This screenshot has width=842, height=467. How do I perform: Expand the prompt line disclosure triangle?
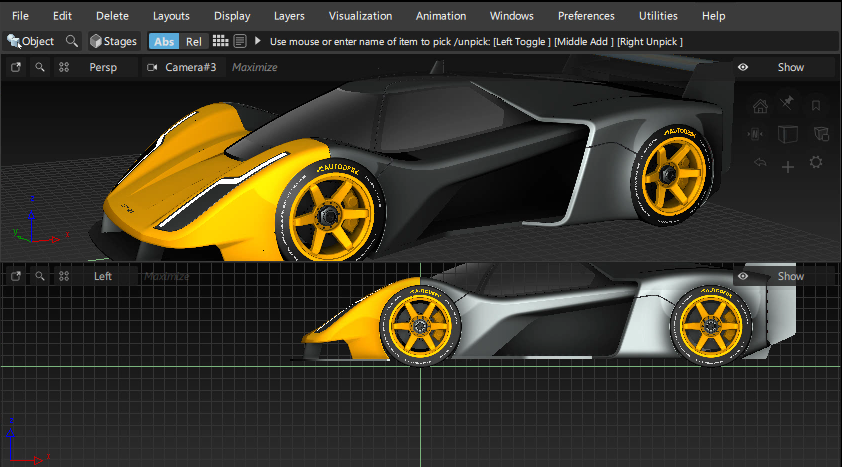[258, 41]
